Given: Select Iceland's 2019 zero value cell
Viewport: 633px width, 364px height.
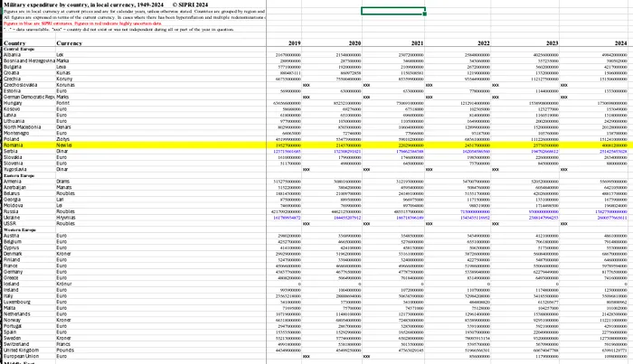Looking at the screenshot, I should [284, 285].
